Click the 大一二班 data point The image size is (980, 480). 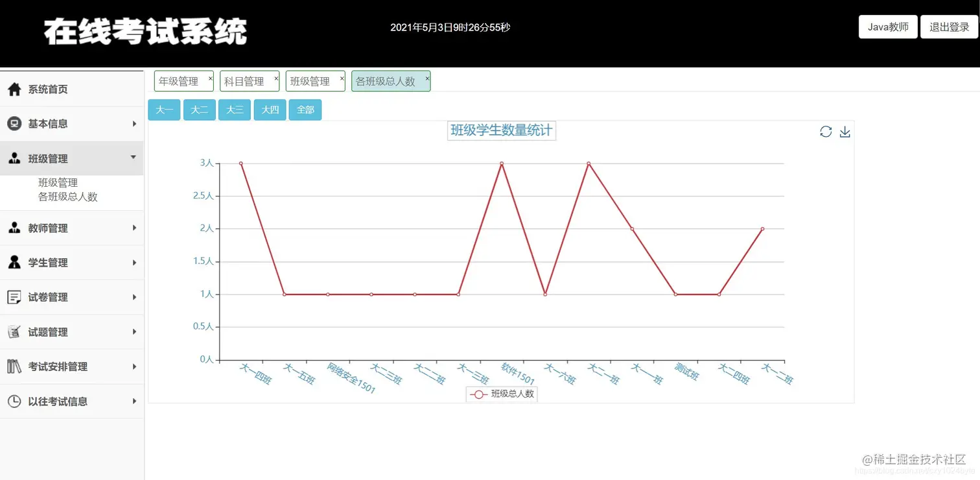point(762,229)
